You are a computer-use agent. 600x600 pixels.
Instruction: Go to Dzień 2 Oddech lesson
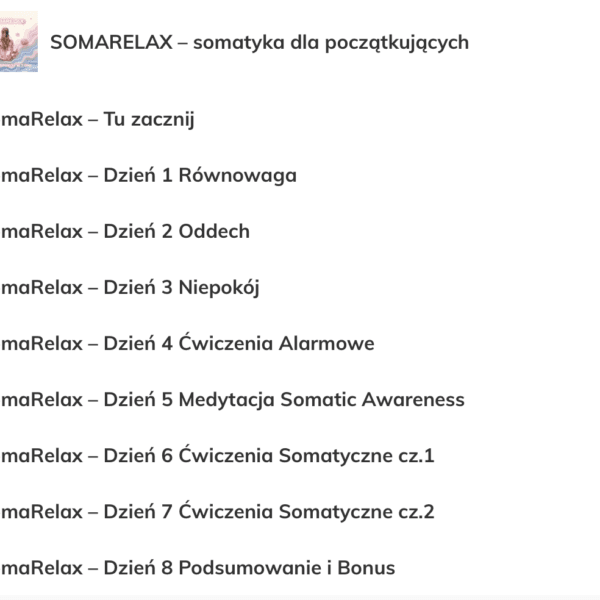click(125, 232)
